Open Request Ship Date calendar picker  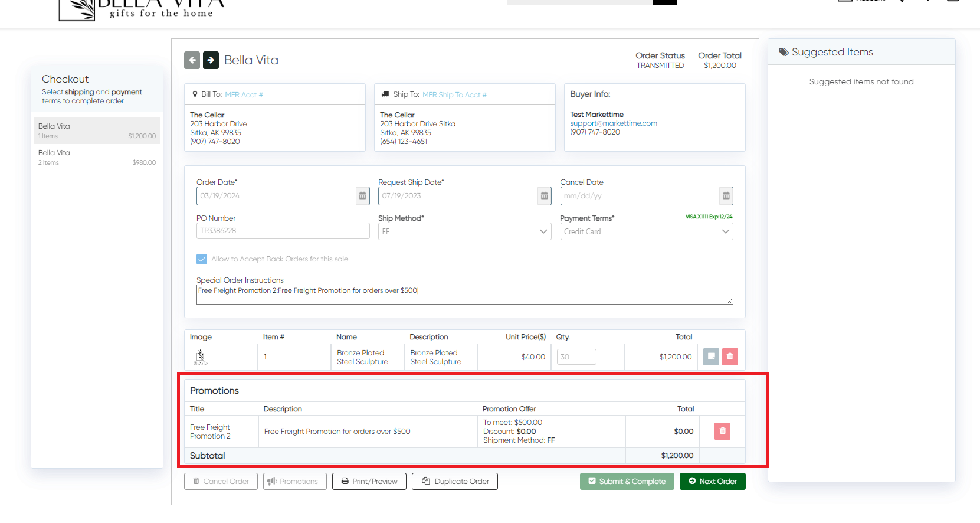pyautogui.click(x=544, y=196)
